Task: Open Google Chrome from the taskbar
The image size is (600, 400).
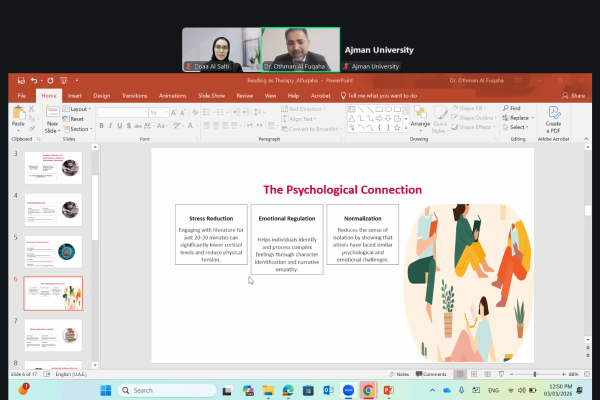Action: (368, 390)
